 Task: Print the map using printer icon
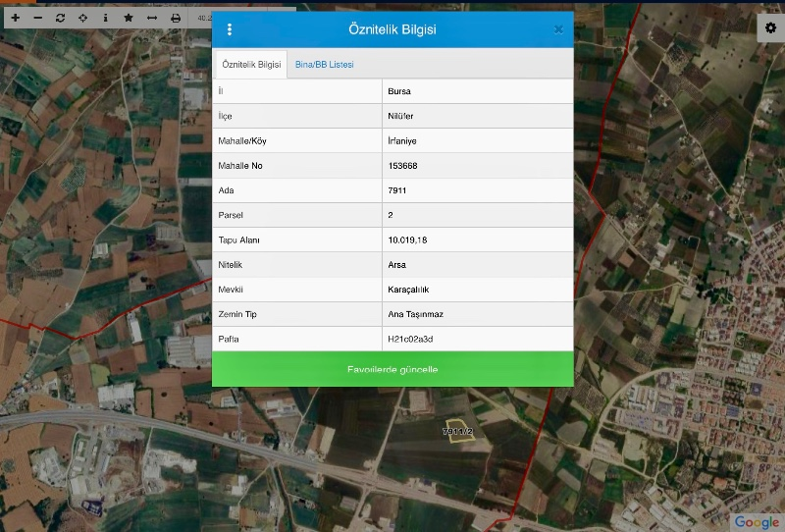click(176, 18)
